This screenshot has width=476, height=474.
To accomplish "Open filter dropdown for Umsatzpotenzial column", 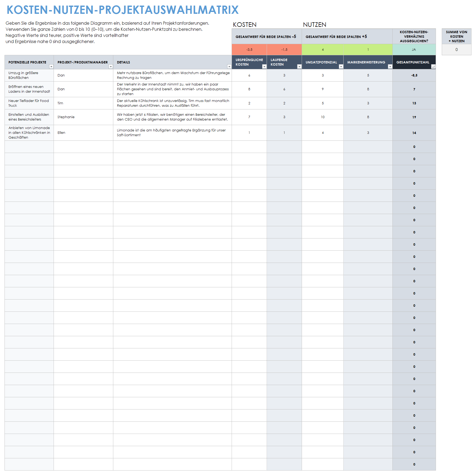I will 341,67.
